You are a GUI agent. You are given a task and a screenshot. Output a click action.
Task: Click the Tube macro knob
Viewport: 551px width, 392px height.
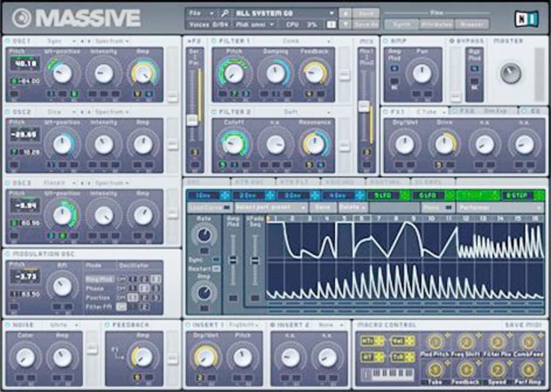[x=435, y=370]
